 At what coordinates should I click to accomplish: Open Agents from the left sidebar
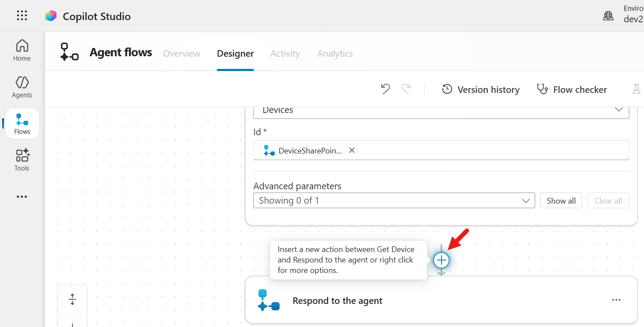[22, 87]
